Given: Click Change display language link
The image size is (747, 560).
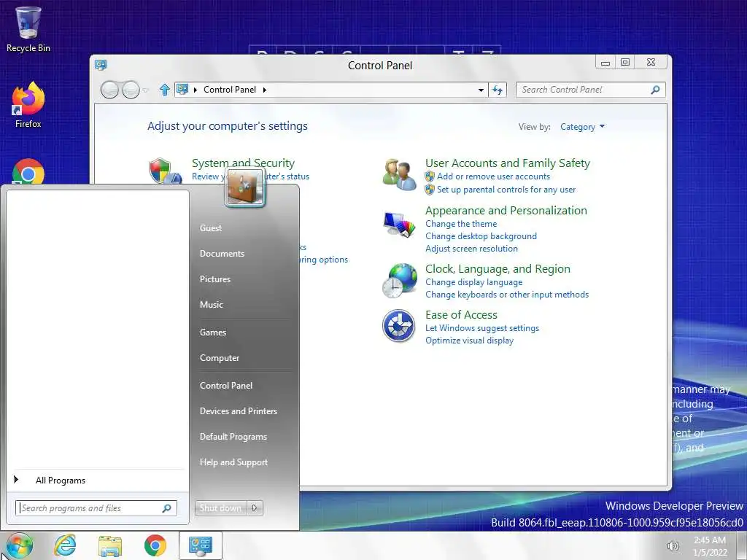Looking at the screenshot, I should coord(473,282).
